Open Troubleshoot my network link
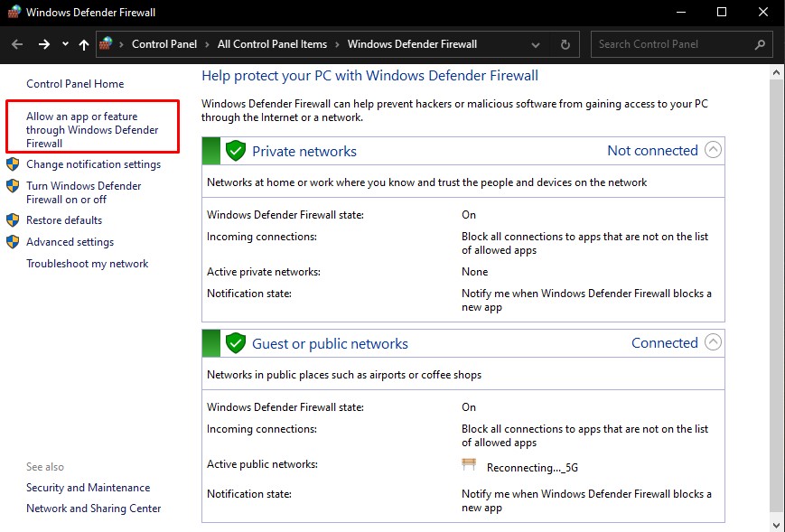This screenshot has width=785, height=532. tap(87, 264)
